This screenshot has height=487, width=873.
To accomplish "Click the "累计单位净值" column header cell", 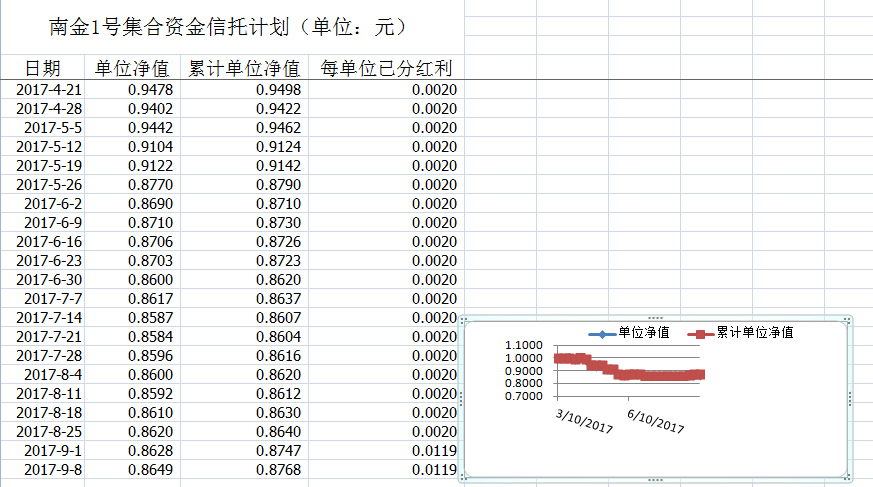I will pos(243,68).
